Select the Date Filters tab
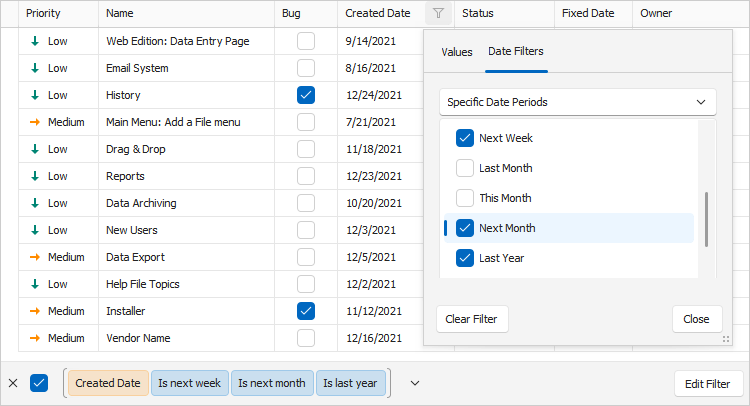The height and width of the screenshot is (406, 750). coord(516,51)
